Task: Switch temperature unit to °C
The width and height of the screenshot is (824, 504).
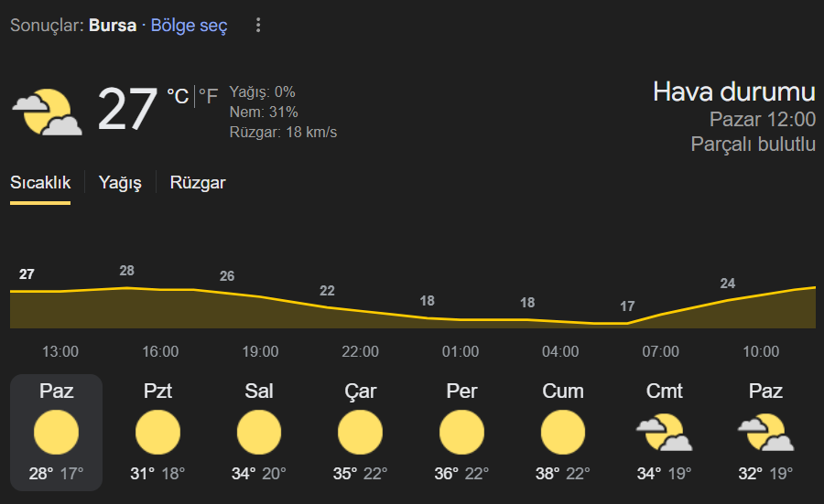Action: click(178, 97)
